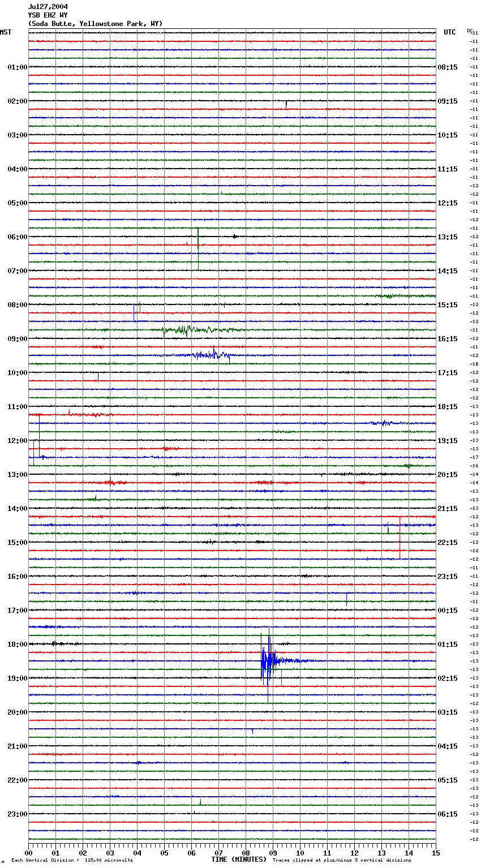
Task: Click the '(Soda Butte, Yellowstone Park, WY)' title
Action: (96, 24)
